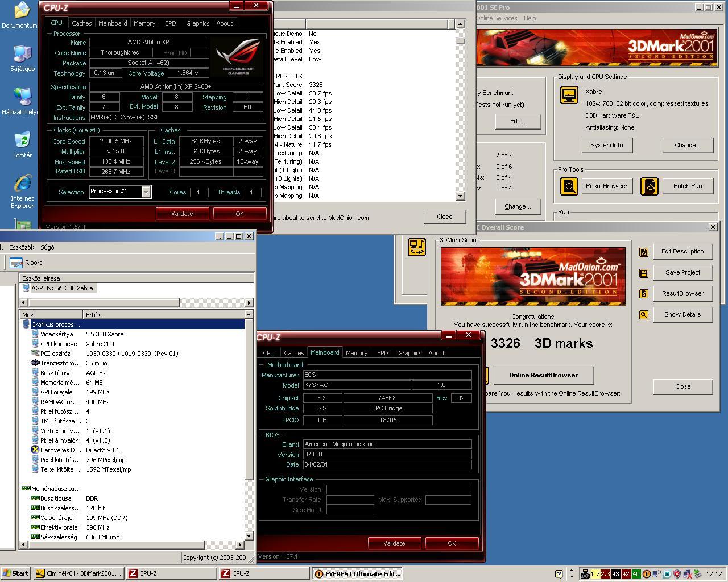Click Validate in the lower CPU-Z window
This screenshot has height=582, width=728.
click(394, 543)
